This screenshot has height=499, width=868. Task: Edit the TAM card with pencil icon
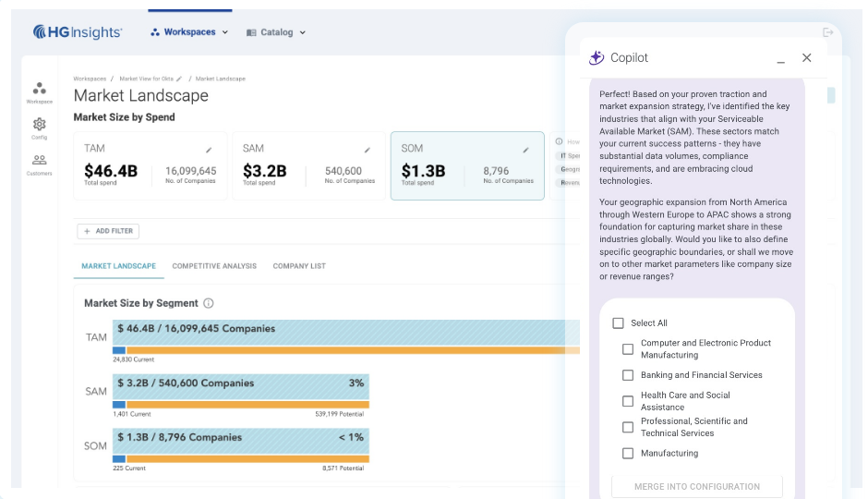(209, 150)
